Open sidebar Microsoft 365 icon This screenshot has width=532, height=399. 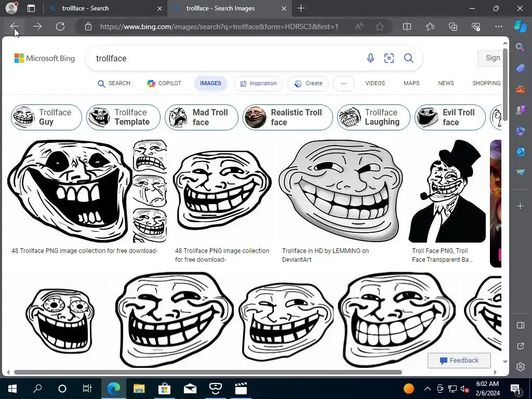point(520,130)
